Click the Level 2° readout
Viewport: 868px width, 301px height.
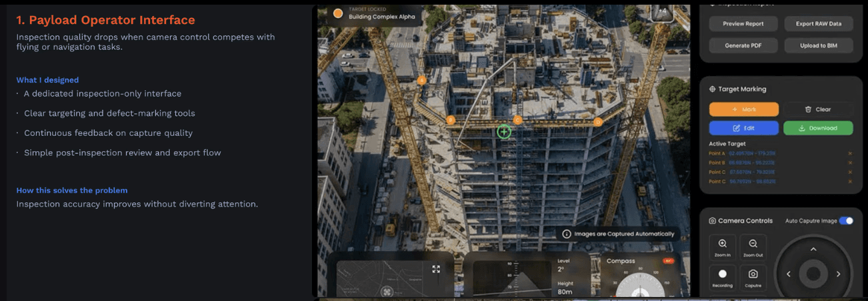pos(564,266)
